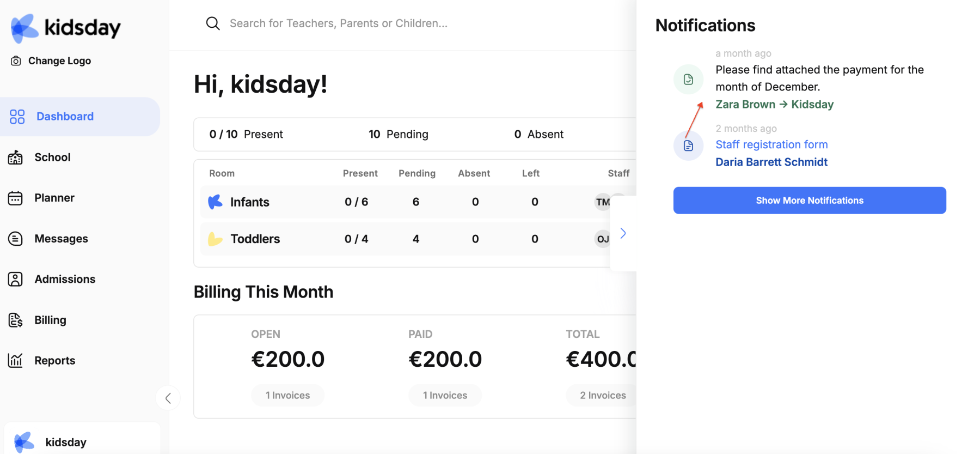Screen dimensions: 980x454
Task: Select the Toddlers room row
Action: (x=406, y=239)
